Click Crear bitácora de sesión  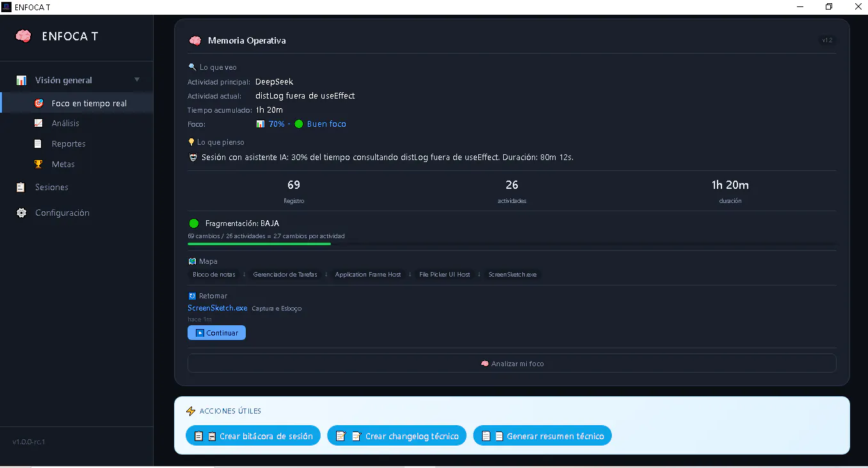point(253,436)
